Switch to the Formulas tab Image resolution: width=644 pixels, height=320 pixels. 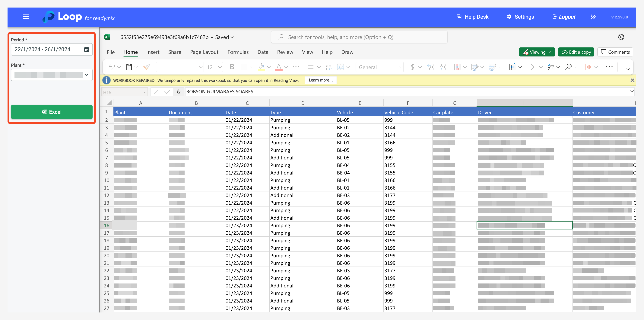click(x=238, y=52)
